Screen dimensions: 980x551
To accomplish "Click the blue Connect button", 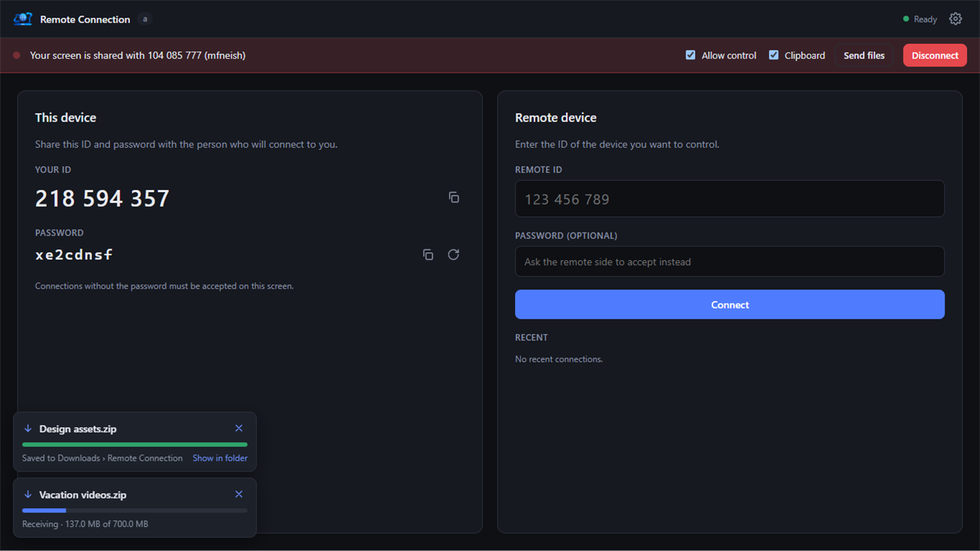I will [730, 305].
